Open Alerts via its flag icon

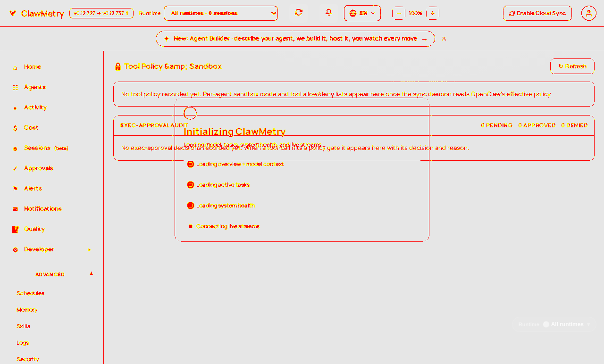pos(15,189)
